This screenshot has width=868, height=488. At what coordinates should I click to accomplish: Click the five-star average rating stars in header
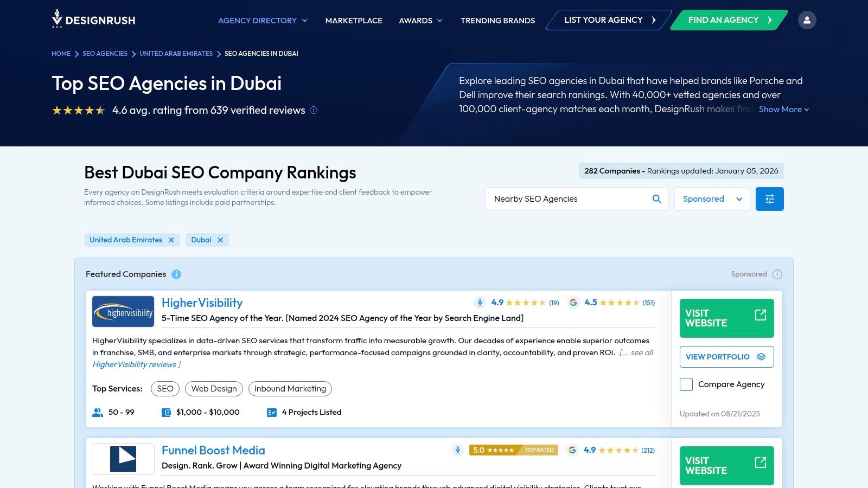pos(79,111)
